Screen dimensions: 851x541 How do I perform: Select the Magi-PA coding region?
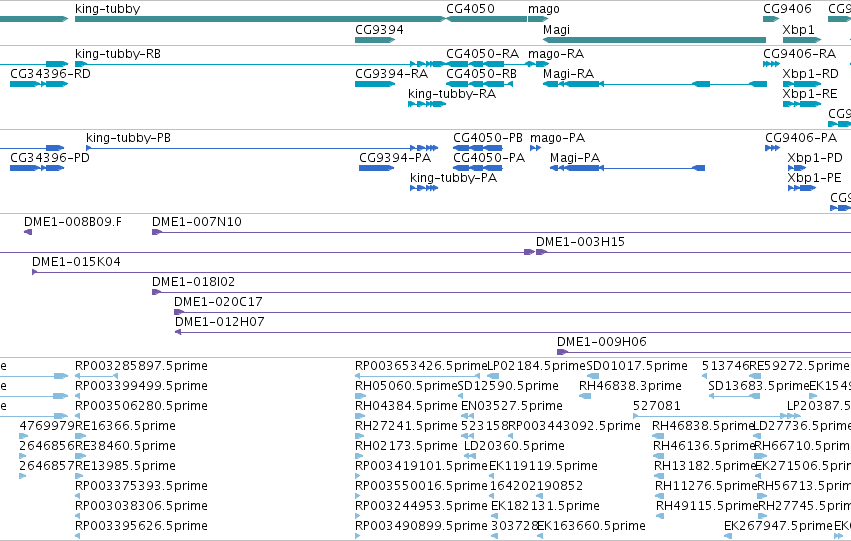tap(627, 168)
